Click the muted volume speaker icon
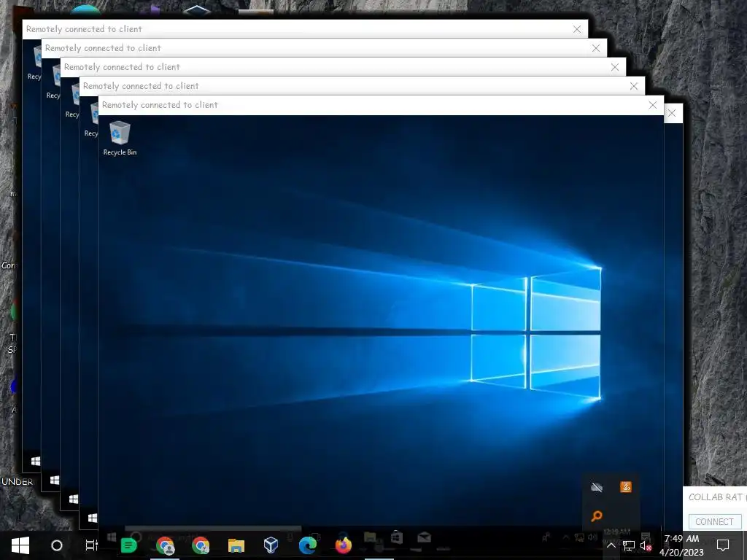 click(x=646, y=545)
